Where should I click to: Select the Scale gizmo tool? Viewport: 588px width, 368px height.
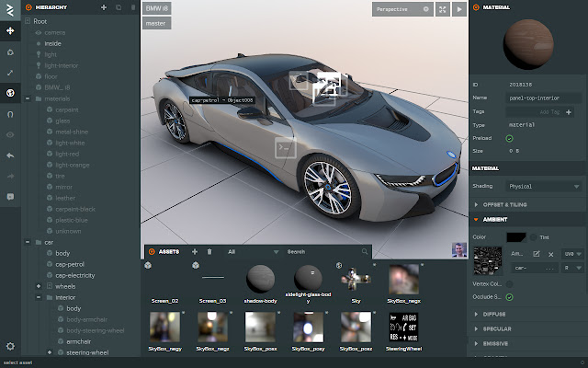click(10, 73)
